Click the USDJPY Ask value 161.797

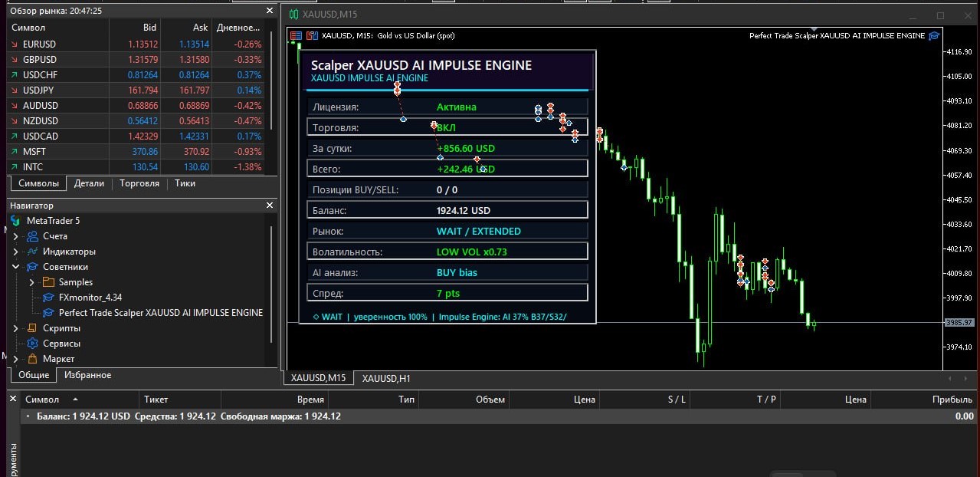195,90
